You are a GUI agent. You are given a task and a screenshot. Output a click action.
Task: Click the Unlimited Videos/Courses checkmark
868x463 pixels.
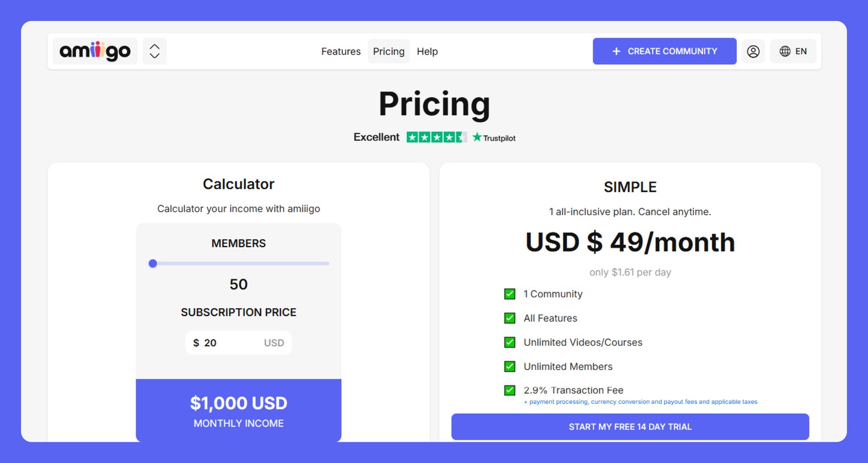(x=510, y=343)
